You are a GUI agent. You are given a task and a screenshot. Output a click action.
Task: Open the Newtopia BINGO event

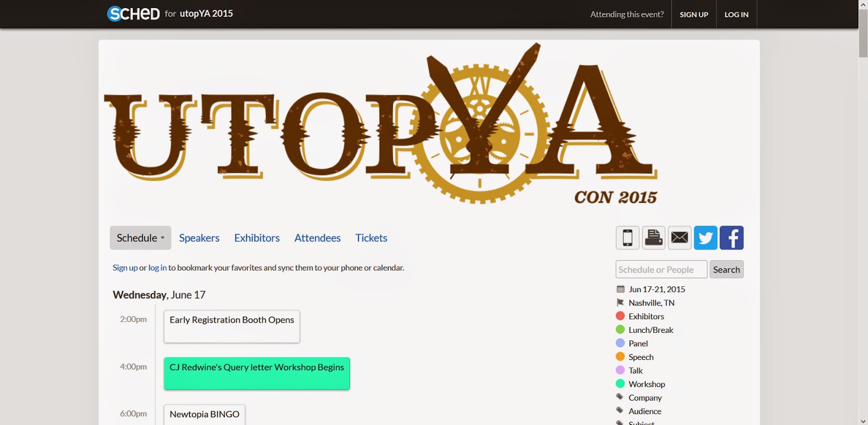click(205, 415)
